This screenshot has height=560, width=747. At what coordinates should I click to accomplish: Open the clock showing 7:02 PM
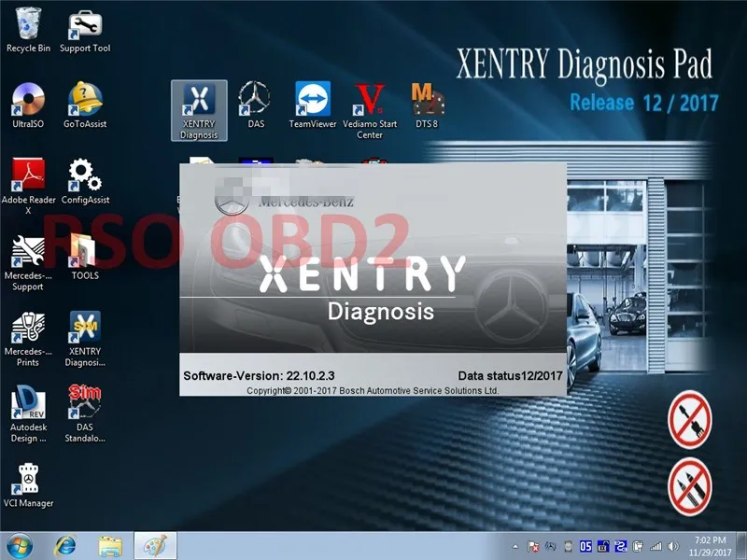click(x=710, y=546)
